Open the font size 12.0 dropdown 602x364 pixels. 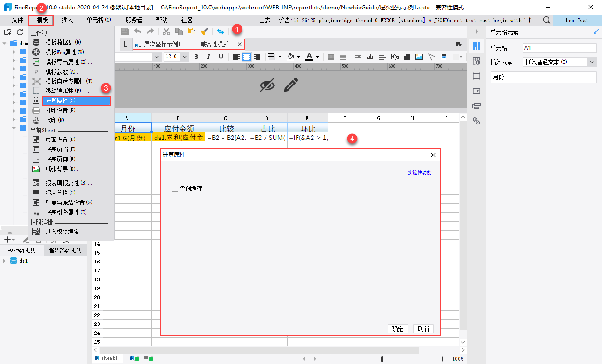pyautogui.click(x=184, y=57)
